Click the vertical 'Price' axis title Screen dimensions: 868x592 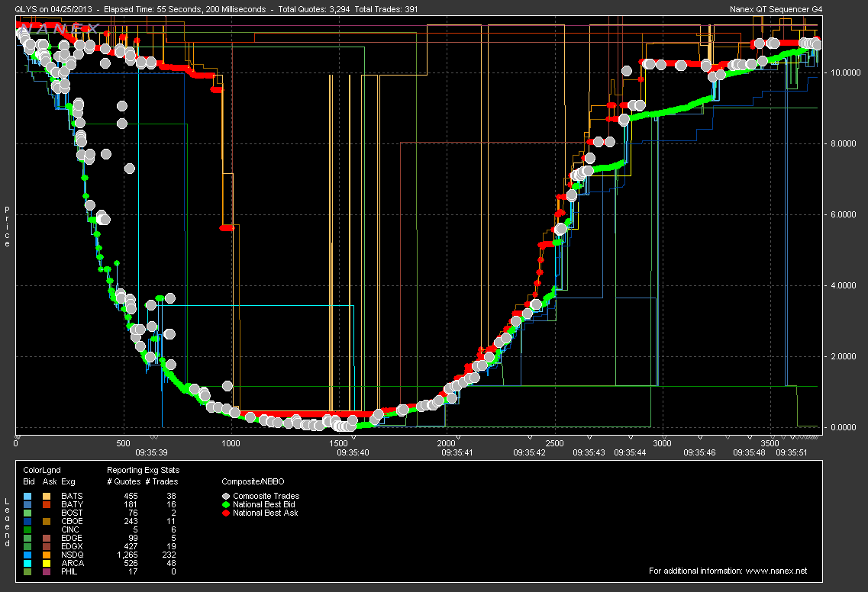pyautogui.click(x=7, y=227)
